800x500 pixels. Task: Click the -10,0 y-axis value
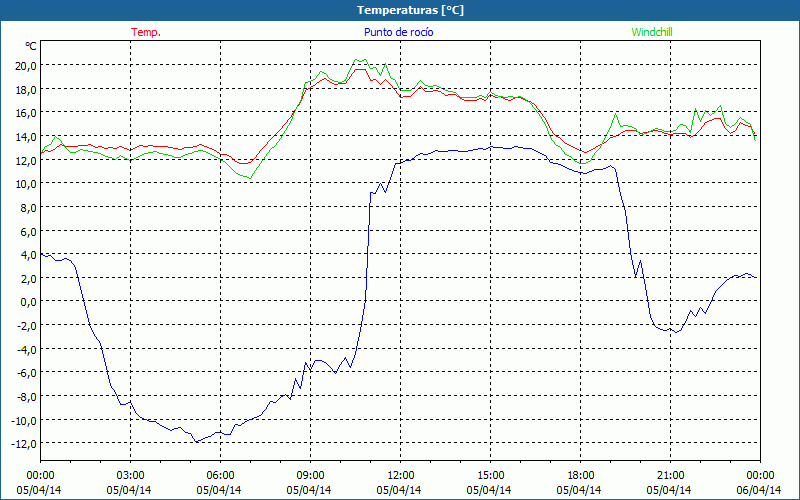click(x=24, y=420)
